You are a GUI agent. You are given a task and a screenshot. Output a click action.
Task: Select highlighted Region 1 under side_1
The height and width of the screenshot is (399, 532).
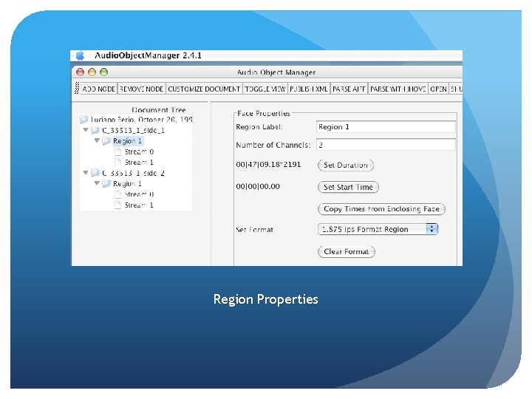click(x=128, y=141)
